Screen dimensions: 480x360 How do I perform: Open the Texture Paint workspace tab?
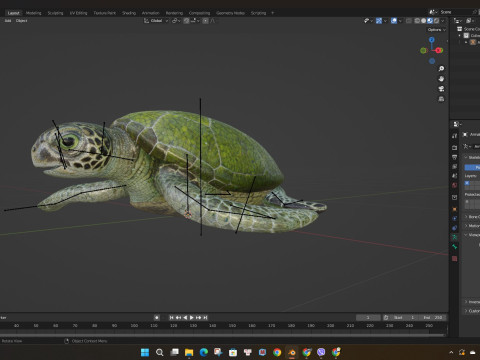[105, 13]
